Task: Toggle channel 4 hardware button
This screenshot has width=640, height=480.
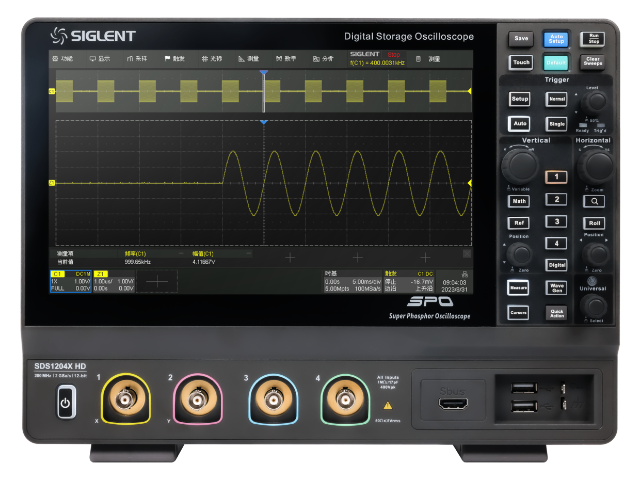Action: 556,243
